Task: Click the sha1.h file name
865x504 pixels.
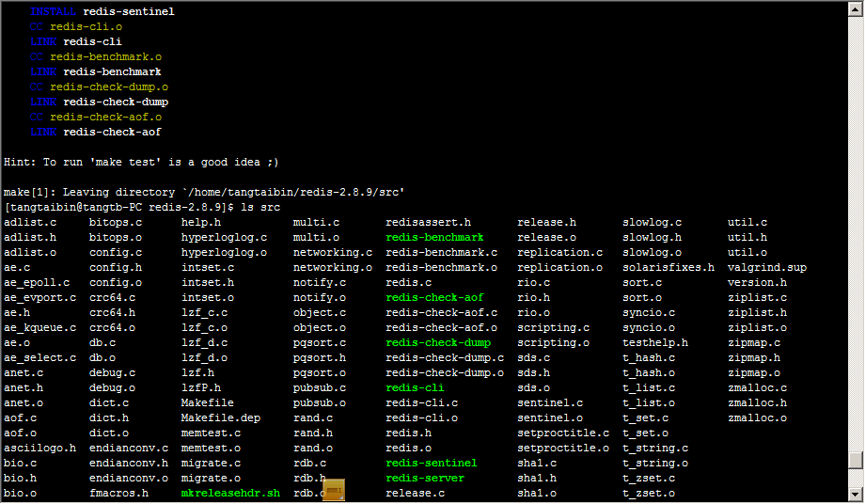Action: click(x=537, y=478)
